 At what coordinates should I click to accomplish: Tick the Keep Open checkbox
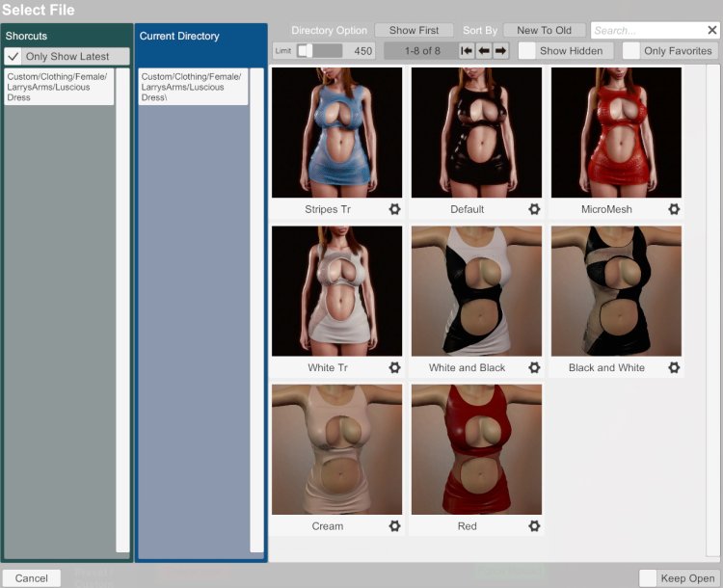point(648,577)
